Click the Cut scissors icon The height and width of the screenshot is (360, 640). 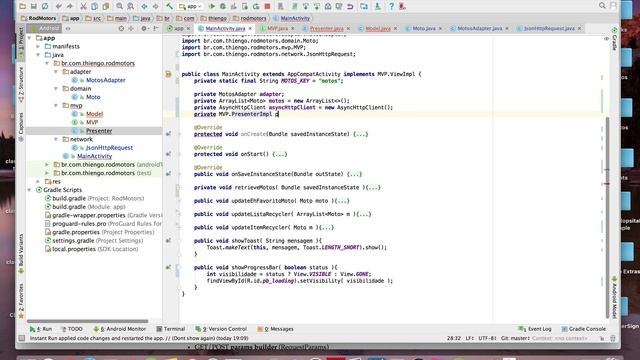tap(83, 6)
